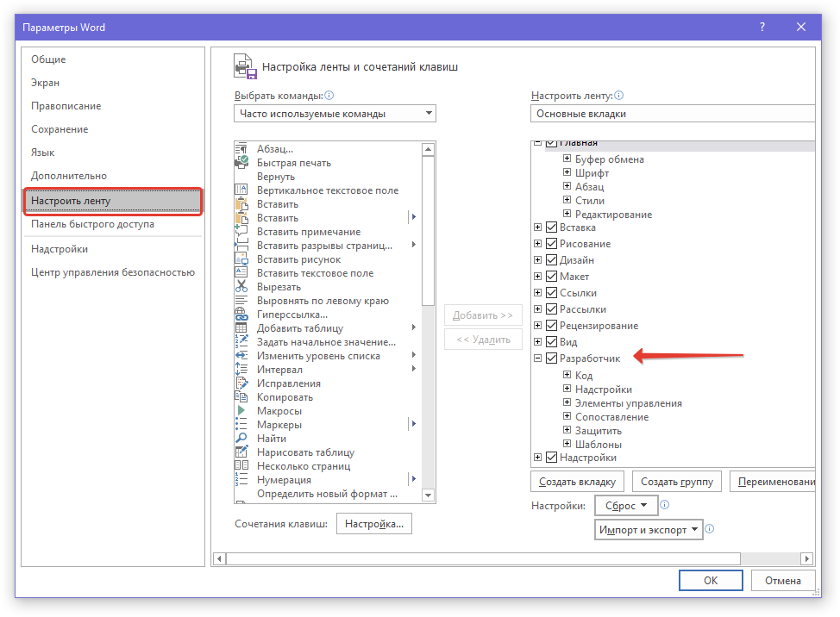Image resolution: width=840 pixels, height=617 pixels.
Task: Switch to the Правописание category
Action: [x=66, y=106]
